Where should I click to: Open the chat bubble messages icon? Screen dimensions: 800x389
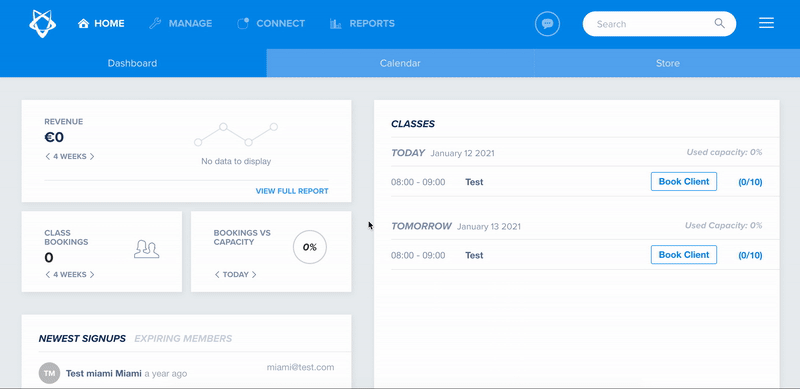[547, 23]
